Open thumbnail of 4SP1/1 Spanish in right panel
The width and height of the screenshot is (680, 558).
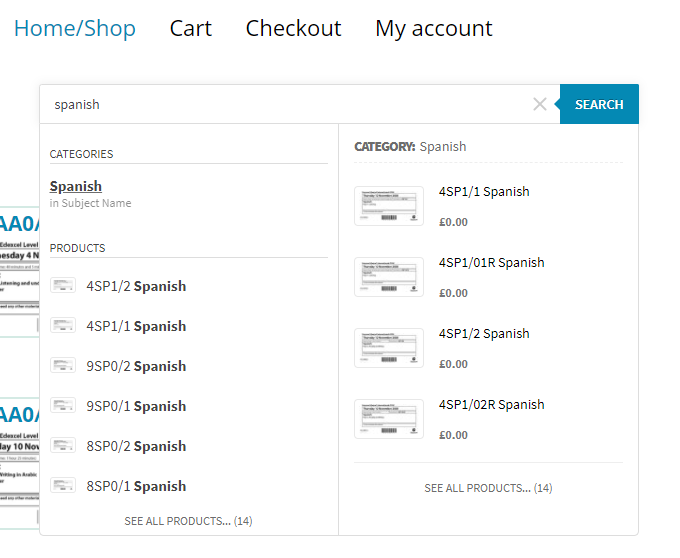[x=389, y=206]
